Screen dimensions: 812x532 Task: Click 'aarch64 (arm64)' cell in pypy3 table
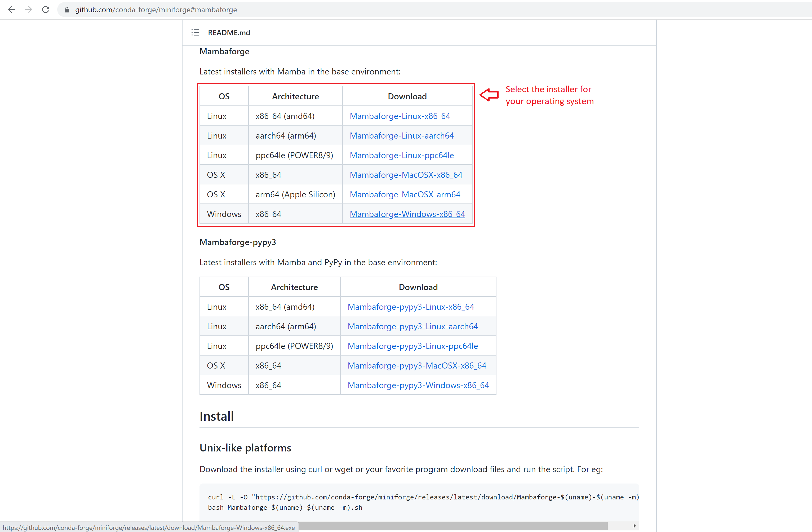pyautogui.click(x=294, y=326)
